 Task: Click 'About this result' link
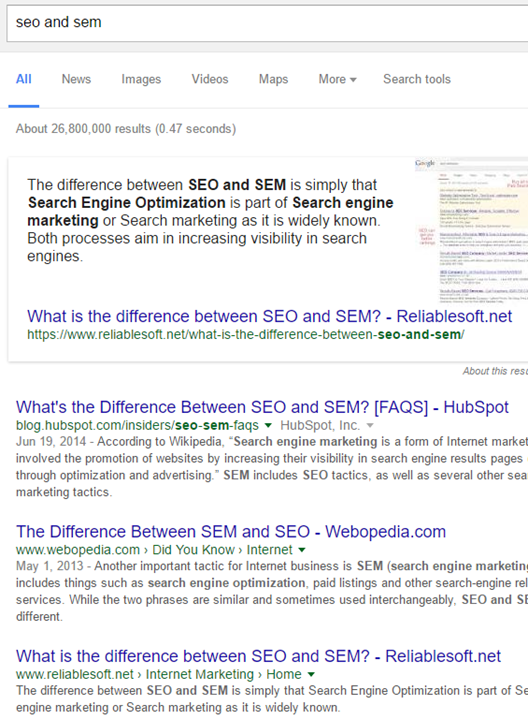point(495,371)
